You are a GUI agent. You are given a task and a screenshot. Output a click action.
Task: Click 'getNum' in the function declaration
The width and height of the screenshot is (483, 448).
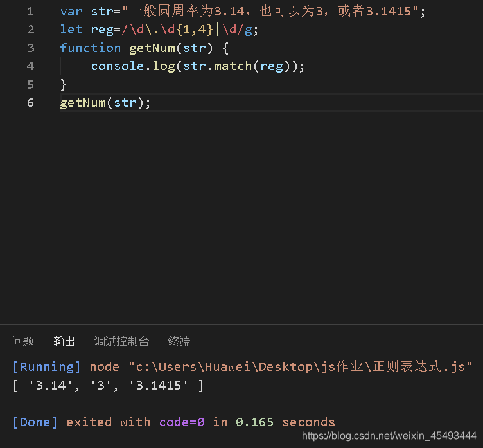click(152, 48)
